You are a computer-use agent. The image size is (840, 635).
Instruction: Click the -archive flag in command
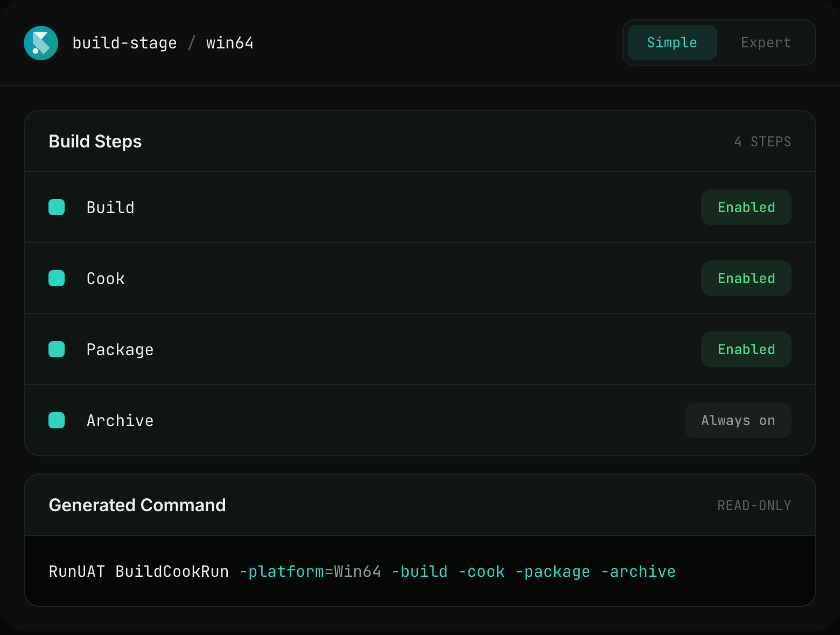[x=638, y=571]
